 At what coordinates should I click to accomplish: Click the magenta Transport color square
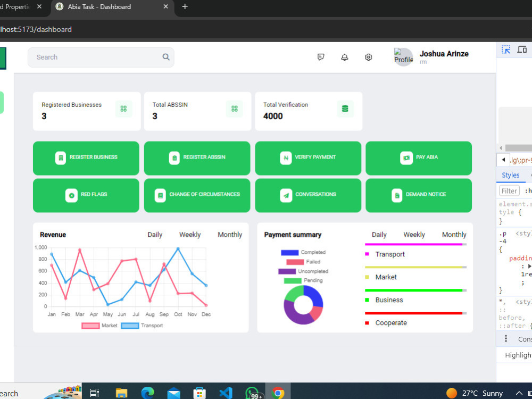(x=367, y=254)
